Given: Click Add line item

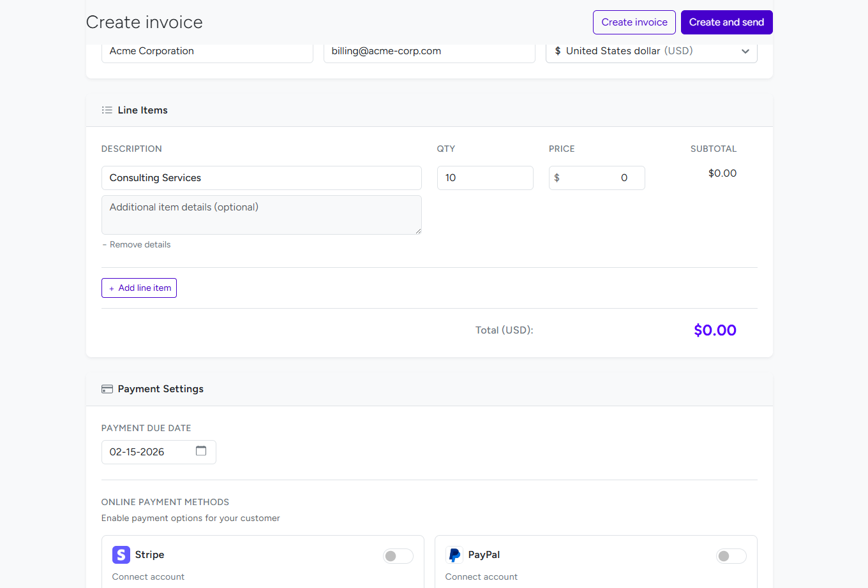Looking at the screenshot, I should [x=139, y=288].
